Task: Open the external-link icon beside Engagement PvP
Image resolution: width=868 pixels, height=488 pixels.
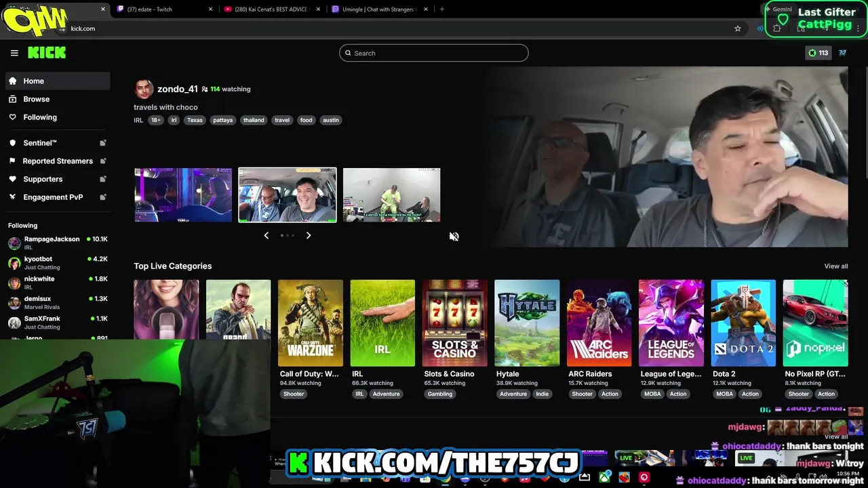Action: point(103,197)
